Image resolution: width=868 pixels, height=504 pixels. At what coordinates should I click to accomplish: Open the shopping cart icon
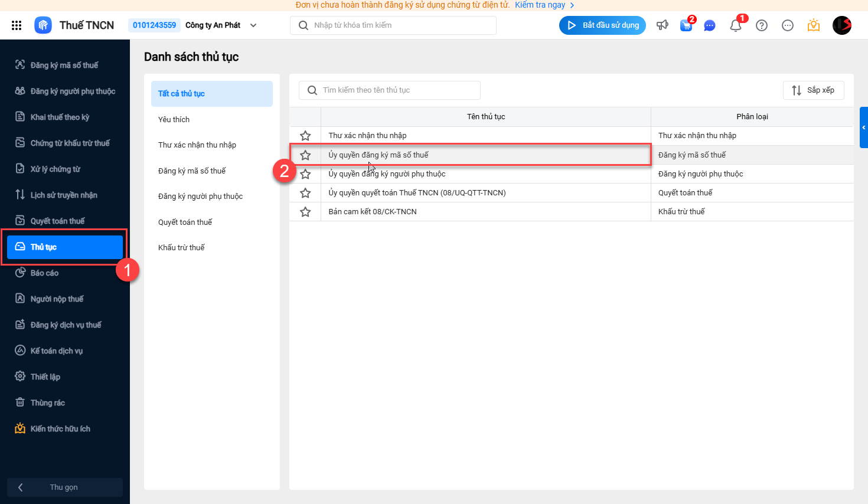pyautogui.click(x=686, y=25)
